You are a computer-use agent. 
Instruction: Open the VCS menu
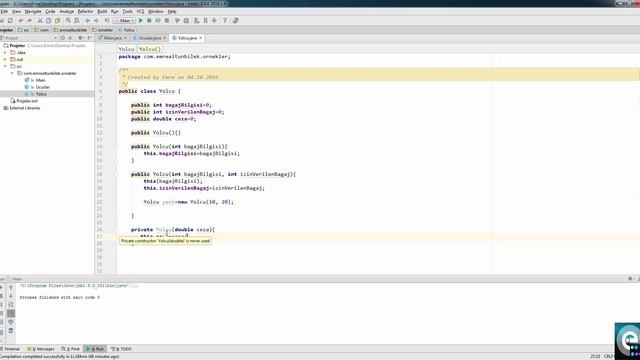pos(140,11)
